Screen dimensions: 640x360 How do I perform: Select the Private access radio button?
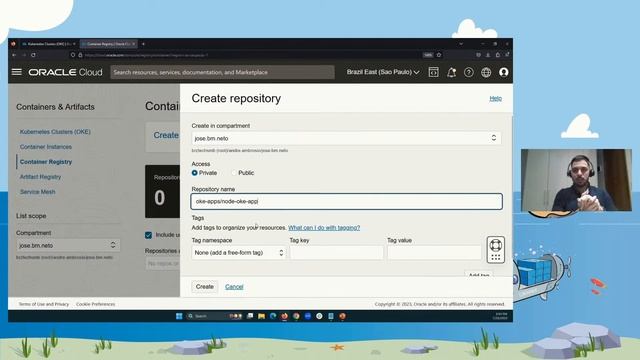pyautogui.click(x=195, y=173)
